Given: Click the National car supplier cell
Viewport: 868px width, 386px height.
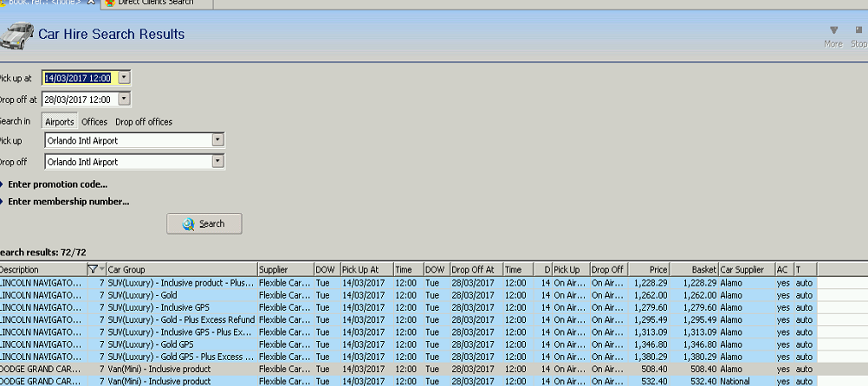Looking at the screenshot, I should (747, 381).
